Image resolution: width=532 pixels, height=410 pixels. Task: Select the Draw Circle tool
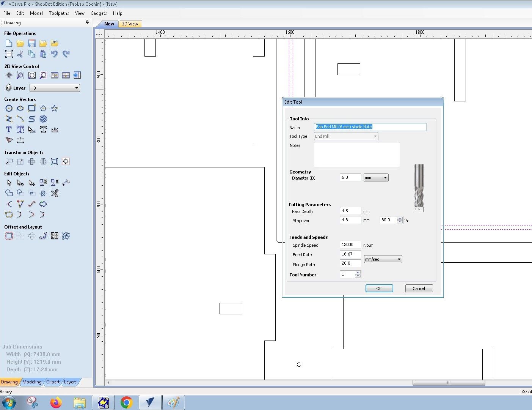(9, 108)
